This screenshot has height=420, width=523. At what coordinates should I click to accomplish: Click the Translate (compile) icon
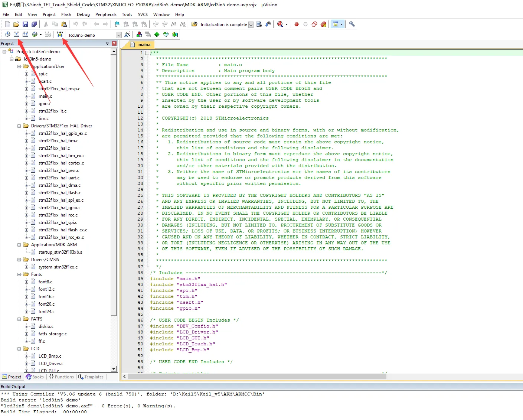pyautogui.click(x=7, y=35)
